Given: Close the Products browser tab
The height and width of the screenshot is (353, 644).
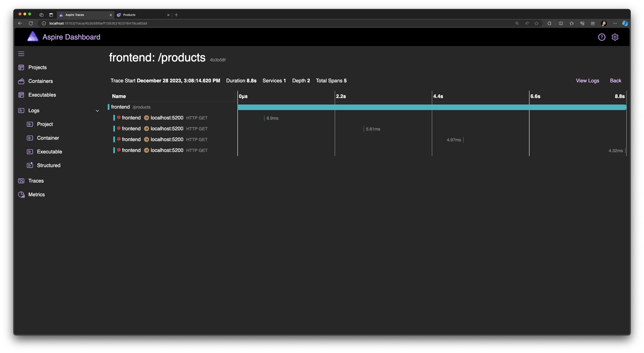Looking at the screenshot, I should click(168, 15).
